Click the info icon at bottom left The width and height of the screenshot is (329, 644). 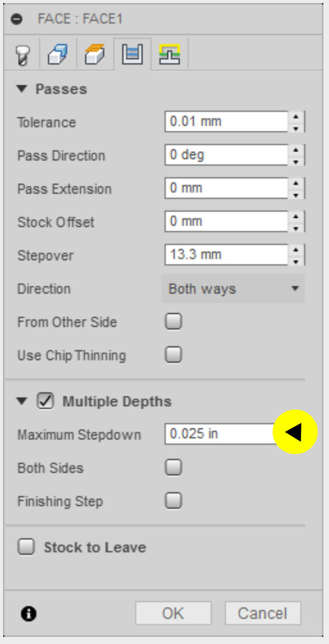click(x=29, y=613)
